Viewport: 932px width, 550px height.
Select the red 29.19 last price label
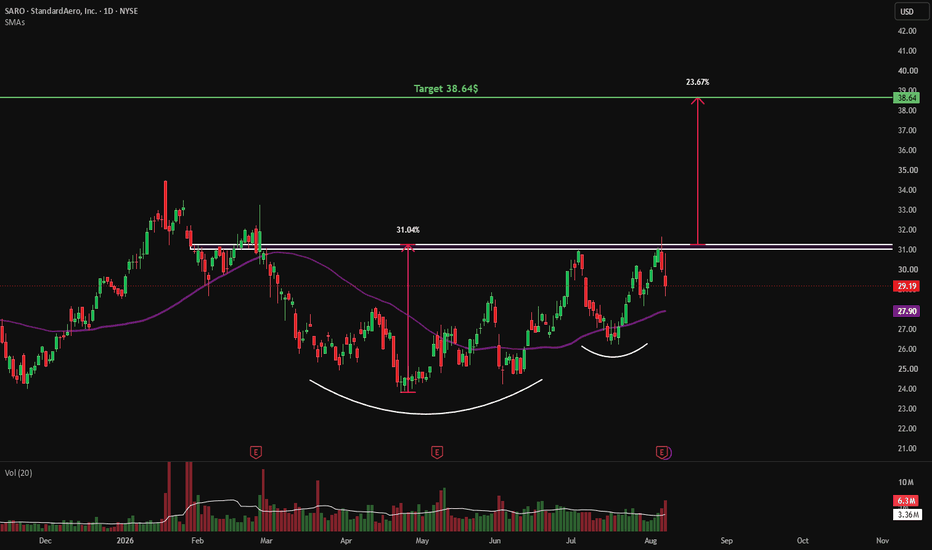point(907,287)
